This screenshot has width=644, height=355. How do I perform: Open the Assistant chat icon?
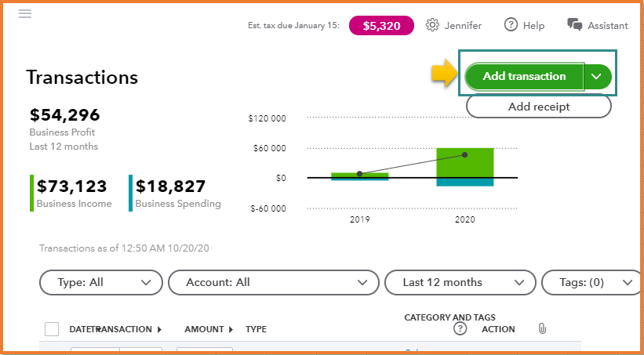click(575, 25)
